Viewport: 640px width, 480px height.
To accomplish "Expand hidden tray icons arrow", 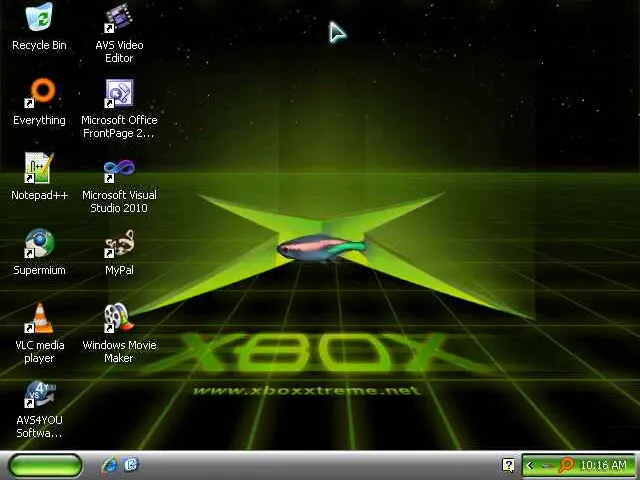I will tap(530, 465).
